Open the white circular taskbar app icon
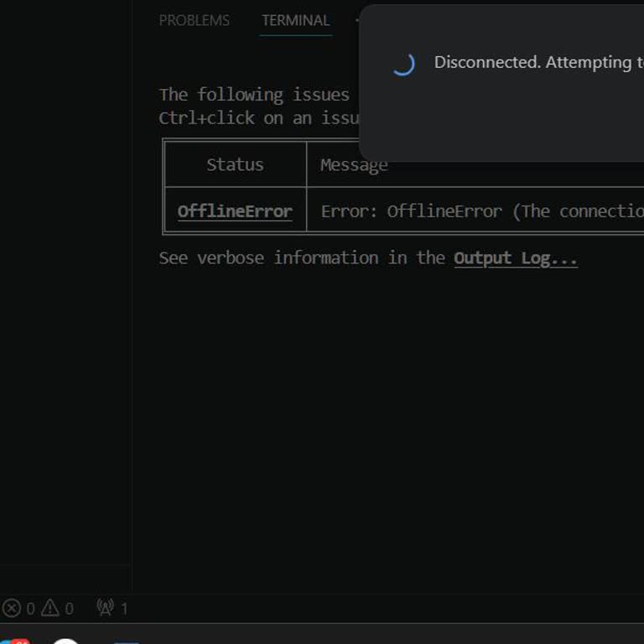The height and width of the screenshot is (644, 644). coord(65,641)
